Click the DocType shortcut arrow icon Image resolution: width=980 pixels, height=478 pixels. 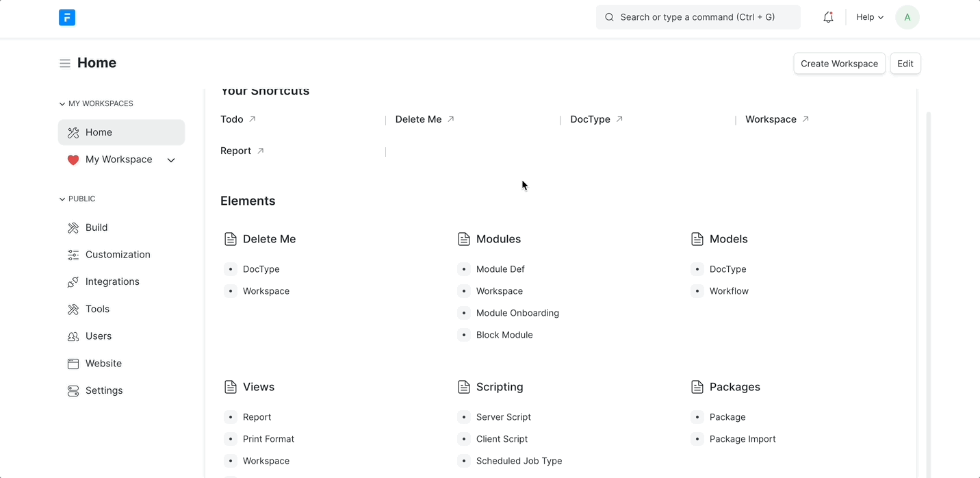click(619, 119)
